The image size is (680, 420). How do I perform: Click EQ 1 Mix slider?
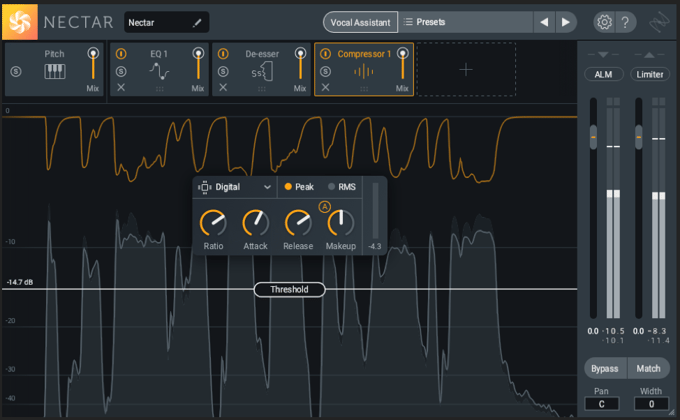pos(198,63)
